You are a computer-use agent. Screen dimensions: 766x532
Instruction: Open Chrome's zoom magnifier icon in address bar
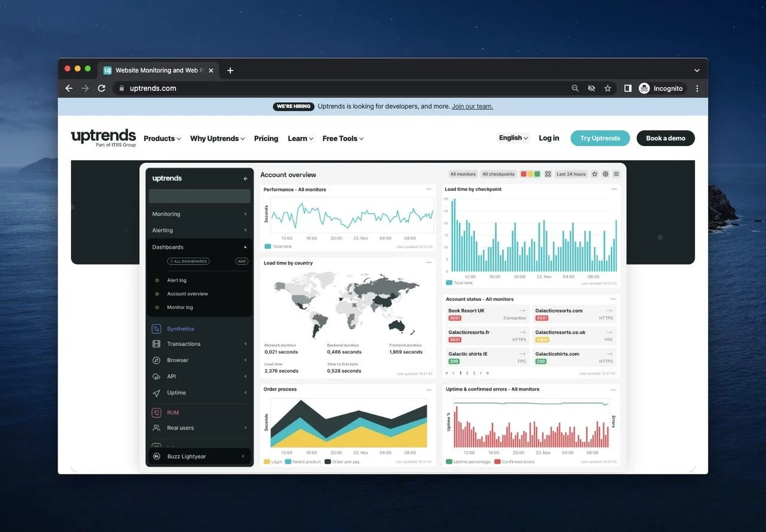[x=575, y=88]
